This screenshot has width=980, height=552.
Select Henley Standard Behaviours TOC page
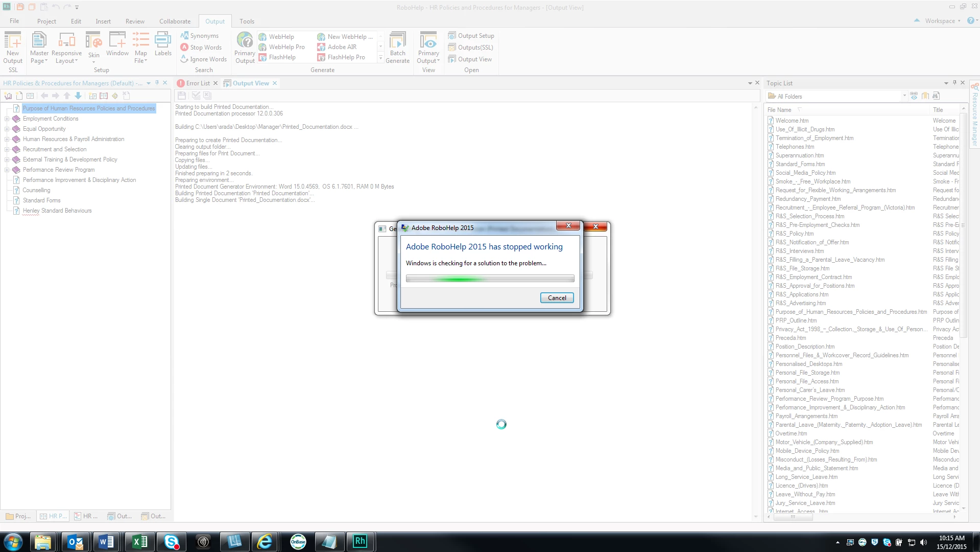(x=57, y=211)
